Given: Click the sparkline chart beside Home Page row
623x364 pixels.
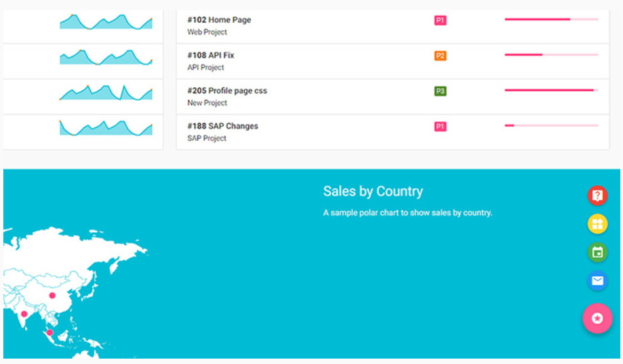Looking at the screenshot, I should tap(106, 22).
